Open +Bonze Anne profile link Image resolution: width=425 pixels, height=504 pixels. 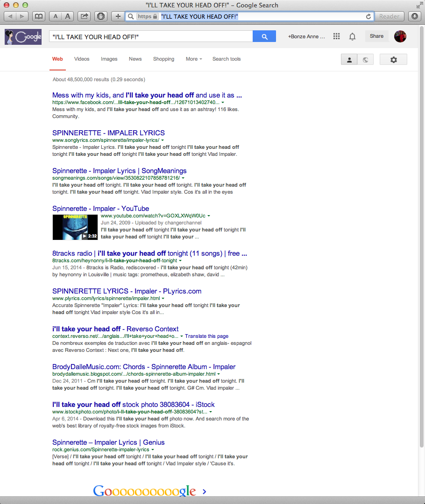point(306,36)
